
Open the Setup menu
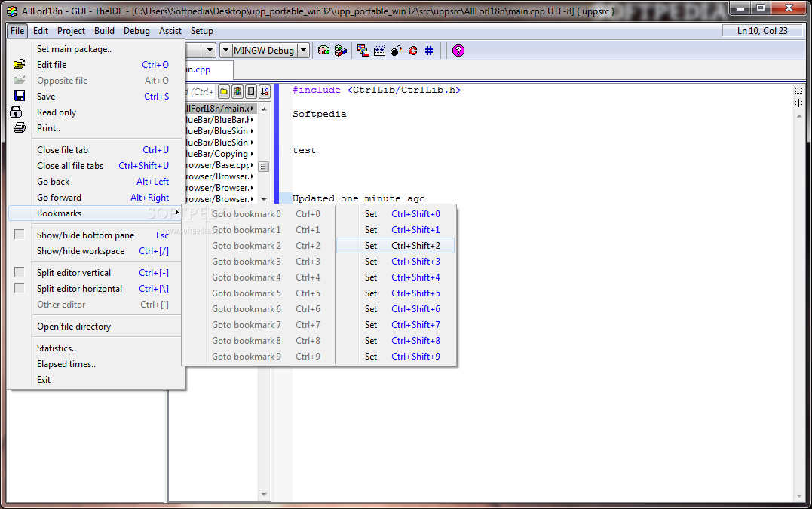point(202,31)
